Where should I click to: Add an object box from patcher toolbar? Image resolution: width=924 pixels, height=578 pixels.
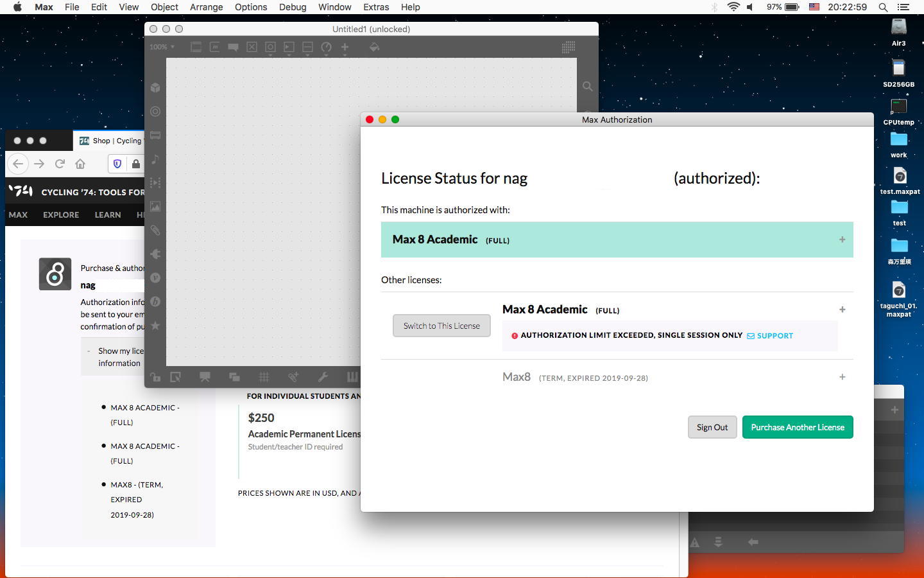pos(196,47)
